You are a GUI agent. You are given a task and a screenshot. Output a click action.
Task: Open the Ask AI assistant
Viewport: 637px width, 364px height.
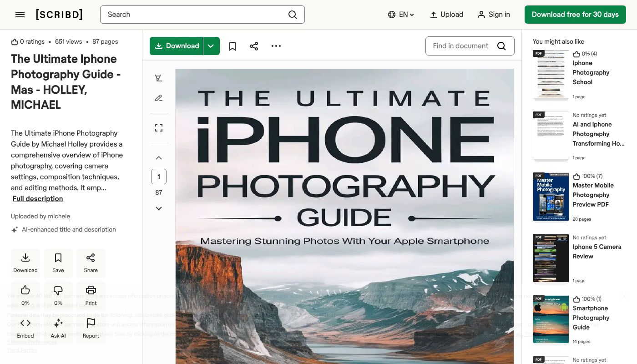[58, 329]
